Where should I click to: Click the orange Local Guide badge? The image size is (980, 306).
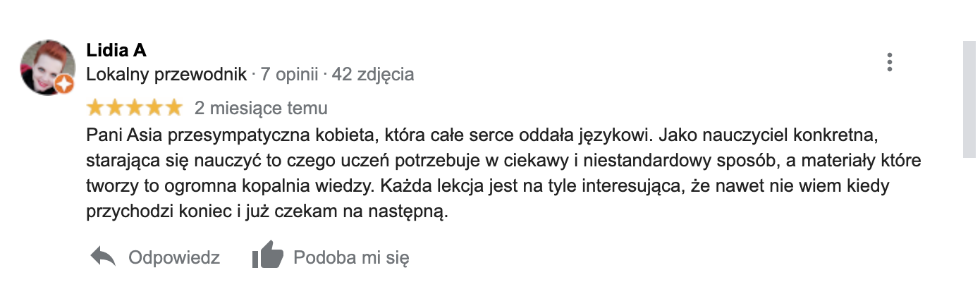(x=63, y=85)
